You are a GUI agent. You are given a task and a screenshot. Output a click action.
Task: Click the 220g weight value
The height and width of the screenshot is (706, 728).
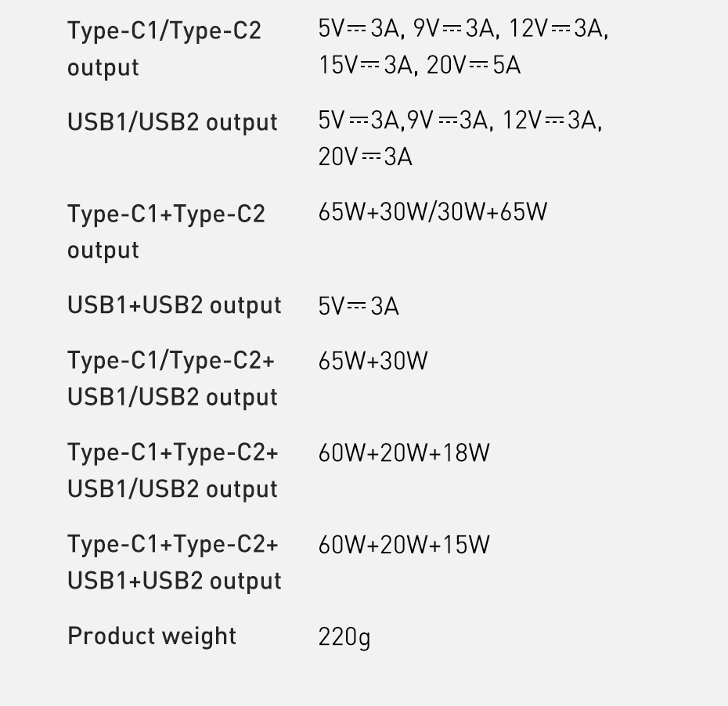coord(344,637)
